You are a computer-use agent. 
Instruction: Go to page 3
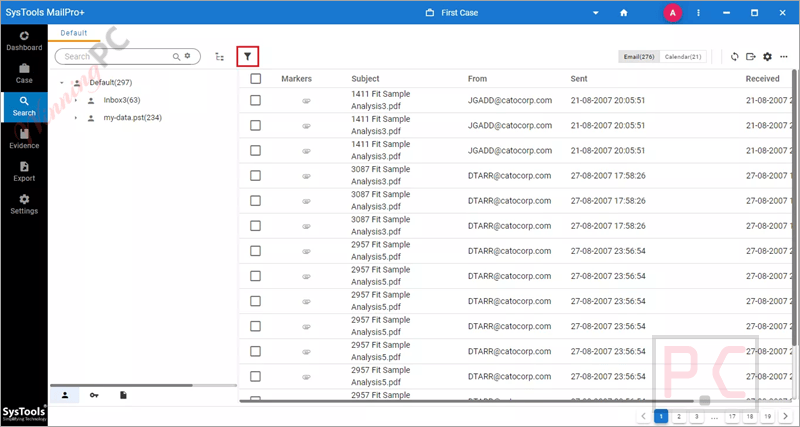(696, 416)
